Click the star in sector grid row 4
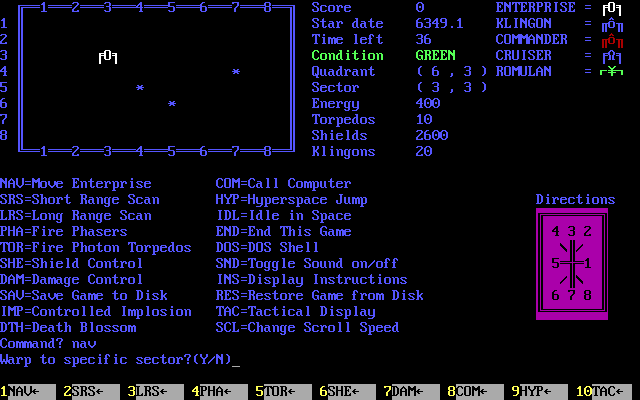 click(236, 72)
